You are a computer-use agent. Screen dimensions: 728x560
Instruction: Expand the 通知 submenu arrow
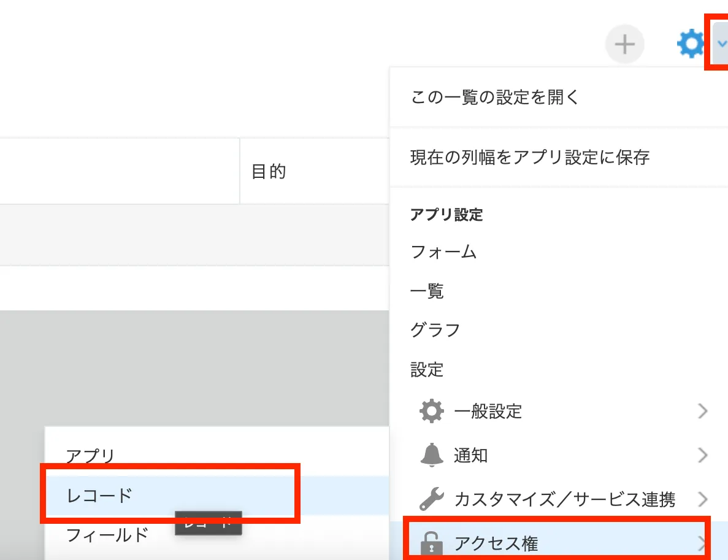coord(703,455)
